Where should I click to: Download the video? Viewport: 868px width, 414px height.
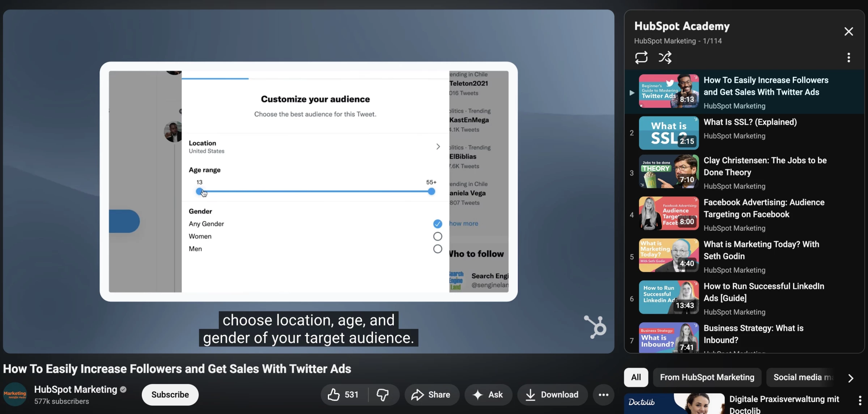click(x=552, y=394)
